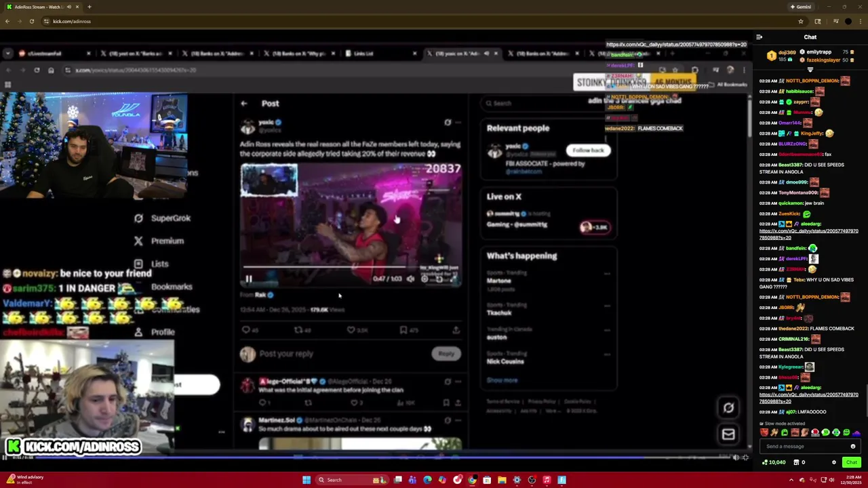Screen dimensions: 868x488
Task: Open Profile in X sidebar
Action: (155, 332)
